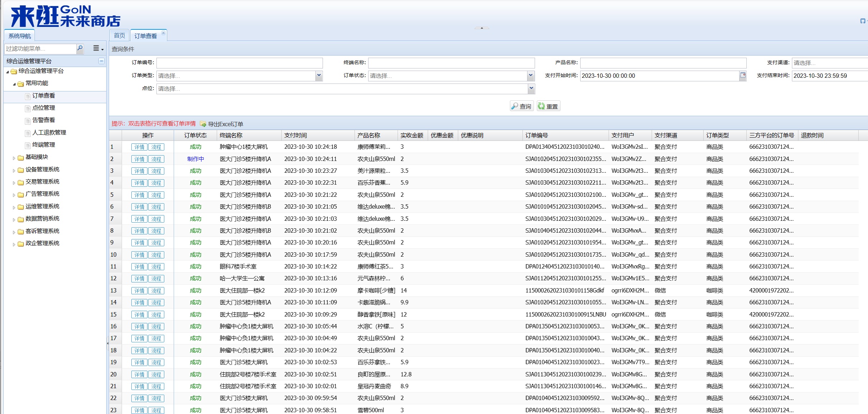The image size is (868, 414).
Task: Sort by 支付时间 column header
Action: point(318,135)
